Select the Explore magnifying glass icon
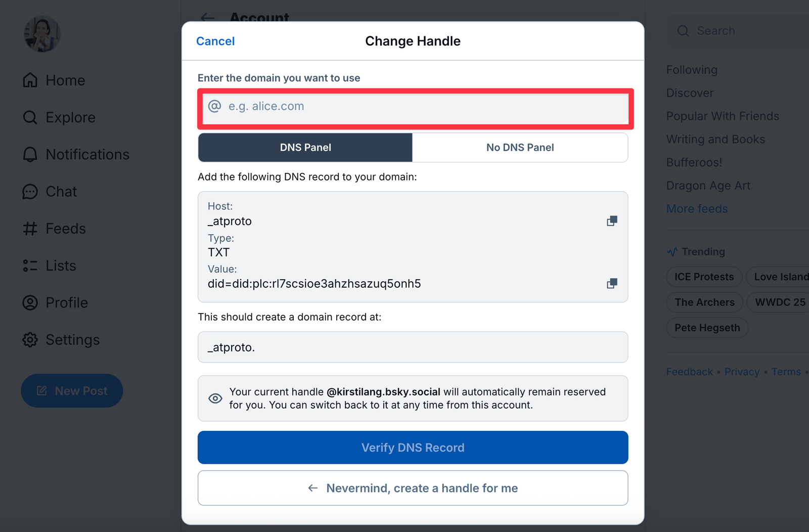Screen dimensions: 809x532 tap(30, 117)
